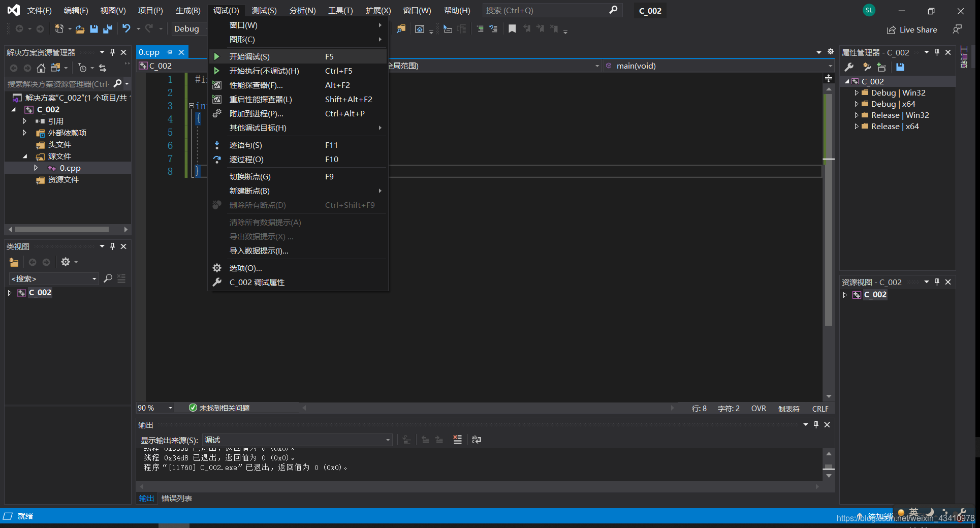Switch to the 错误列表 tab
This screenshot has height=528, width=980.
click(x=177, y=499)
